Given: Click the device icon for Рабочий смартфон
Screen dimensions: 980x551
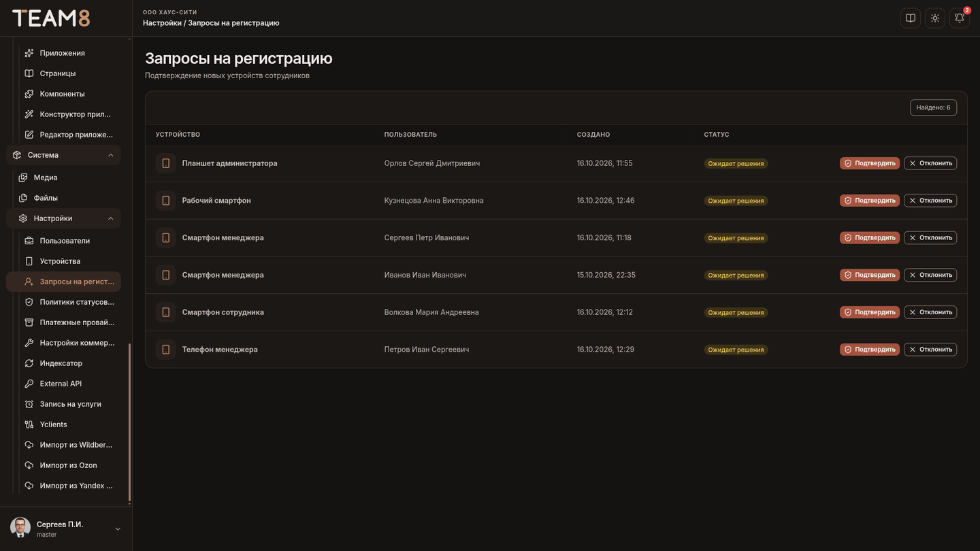Looking at the screenshot, I should (165, 201).
